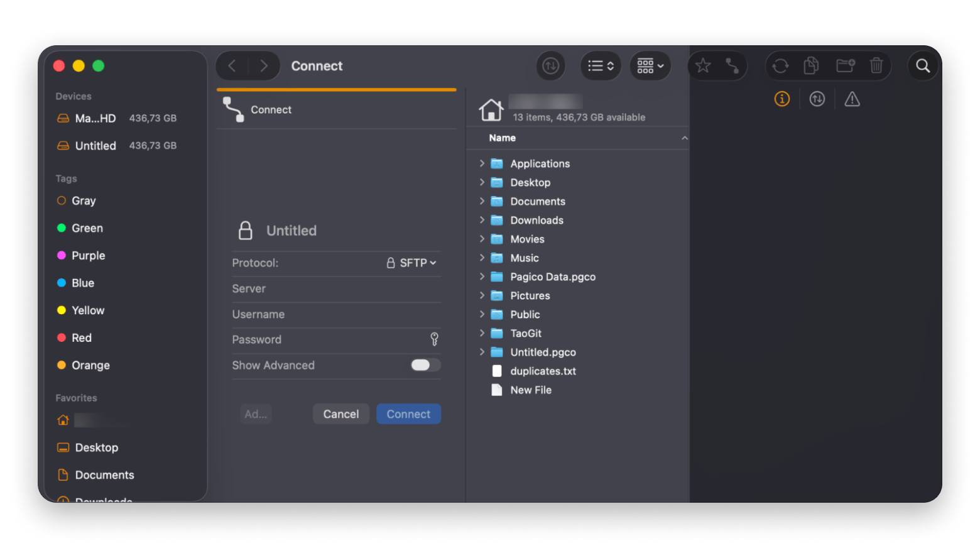Click the blue Connect button

click(408, 414)
